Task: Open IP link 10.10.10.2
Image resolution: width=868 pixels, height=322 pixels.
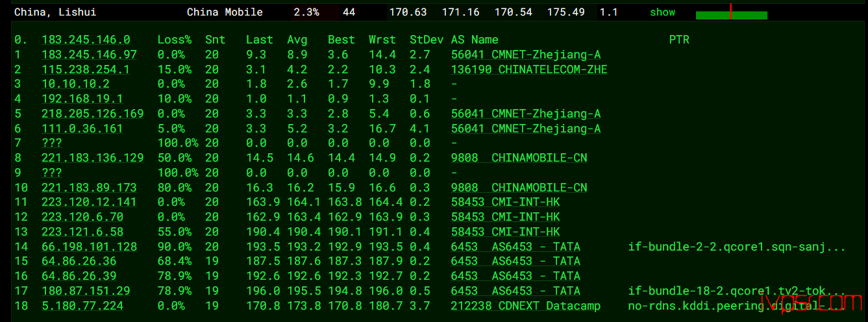Action: pos(76,84)
